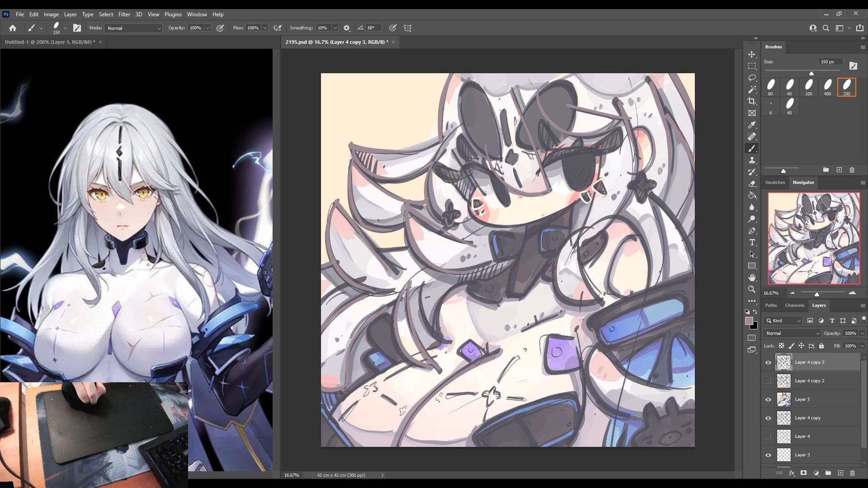The image size is (868, 488).
Task: Select the Pen tool
Action: pos(752,230)
